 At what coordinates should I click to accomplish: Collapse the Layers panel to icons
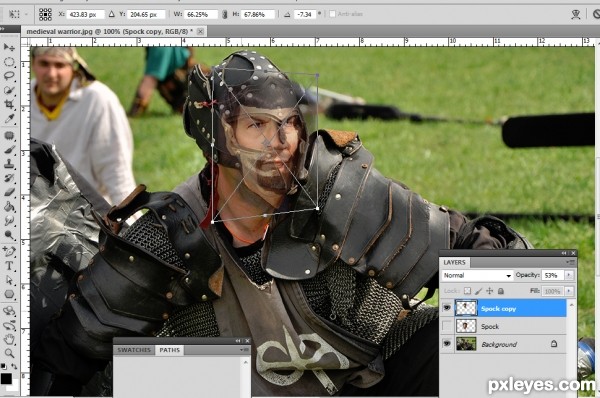pos(564,253)
